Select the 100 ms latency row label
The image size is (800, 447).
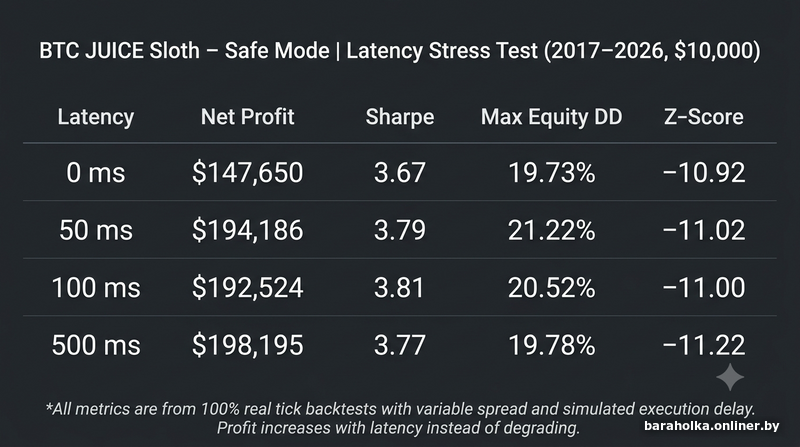point(95,288)
